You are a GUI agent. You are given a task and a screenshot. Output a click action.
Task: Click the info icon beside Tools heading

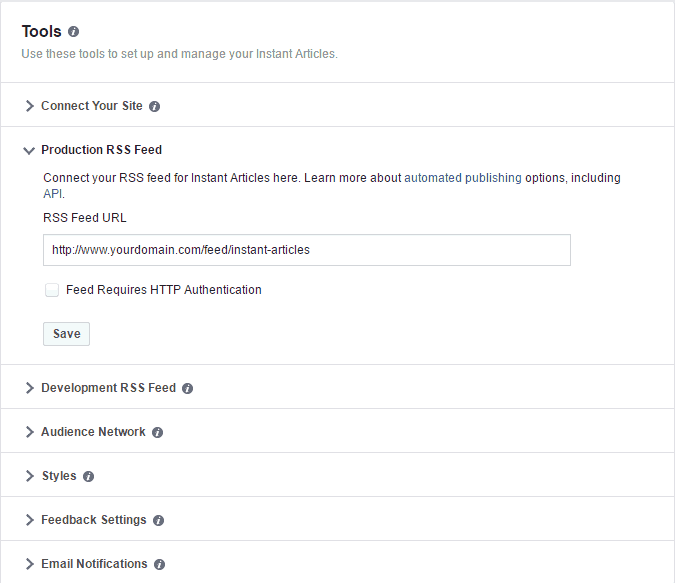74,32
